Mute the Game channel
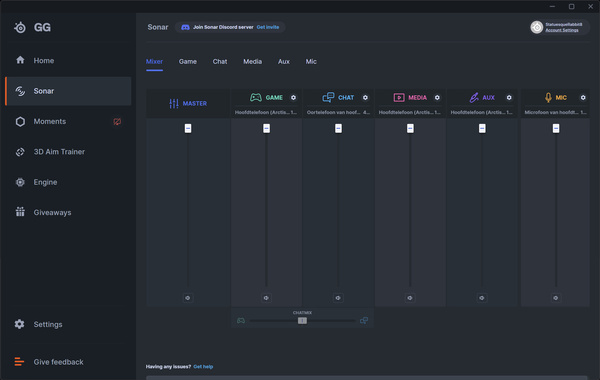 (x=266, y=298)
